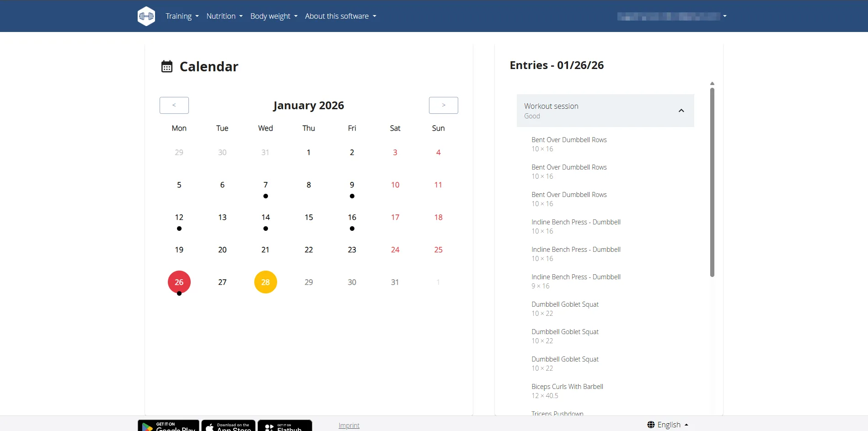Select January 20 on the calendar
Image resolution: width=868 pixels, height=431 pixels.
[x=222, y=250]
